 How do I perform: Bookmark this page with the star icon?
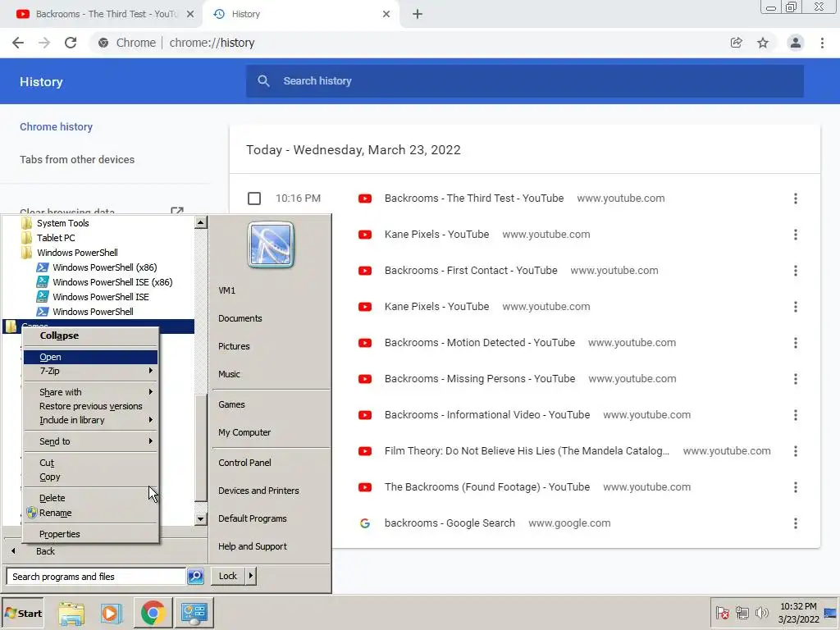click(763, 43)
